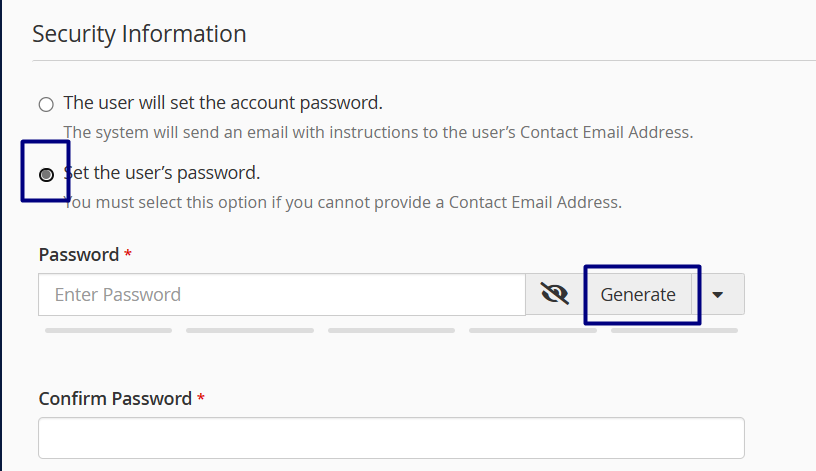
Task: Click the Security Information heading
Action: point(139,33)
